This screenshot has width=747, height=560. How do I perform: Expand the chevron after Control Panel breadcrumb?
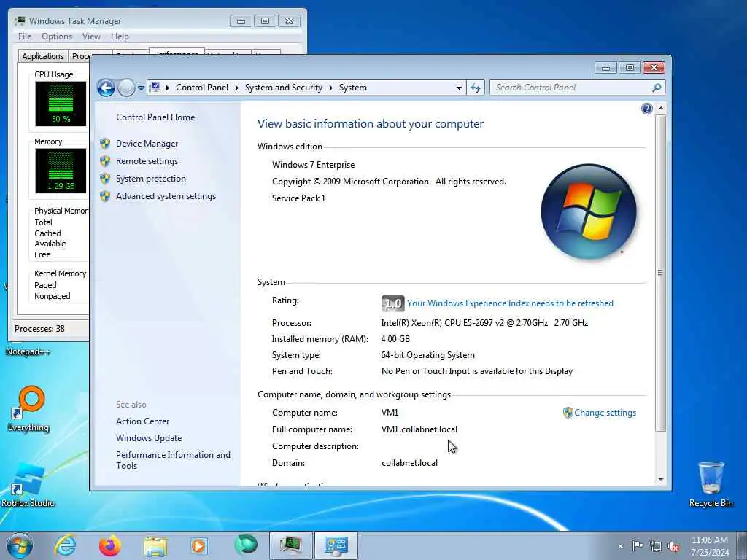pyautogui.click(x=237, y=87)
